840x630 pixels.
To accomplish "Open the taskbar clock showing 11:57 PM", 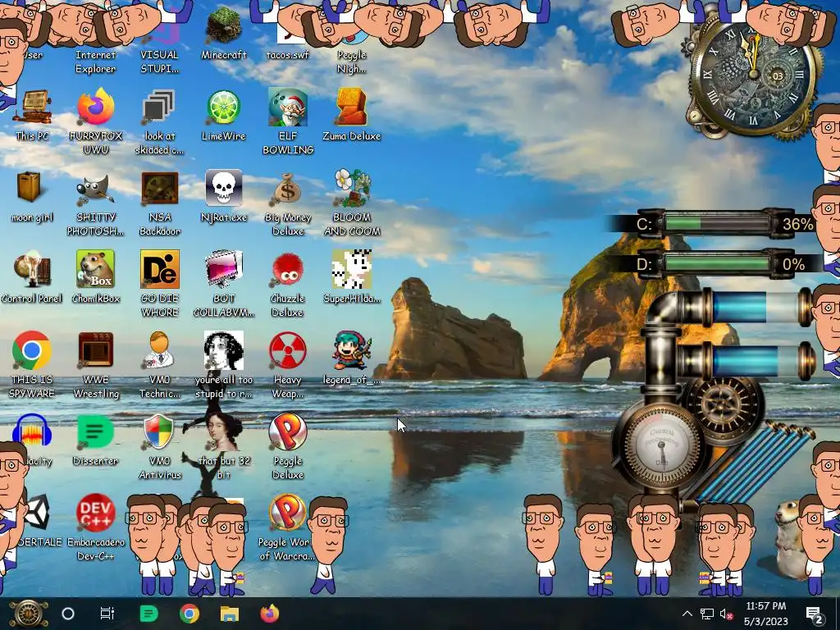I will (766, 614).
